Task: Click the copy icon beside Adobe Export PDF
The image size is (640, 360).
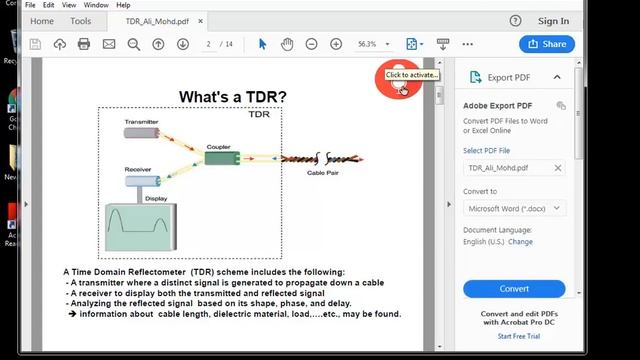Action: point(561,106)
